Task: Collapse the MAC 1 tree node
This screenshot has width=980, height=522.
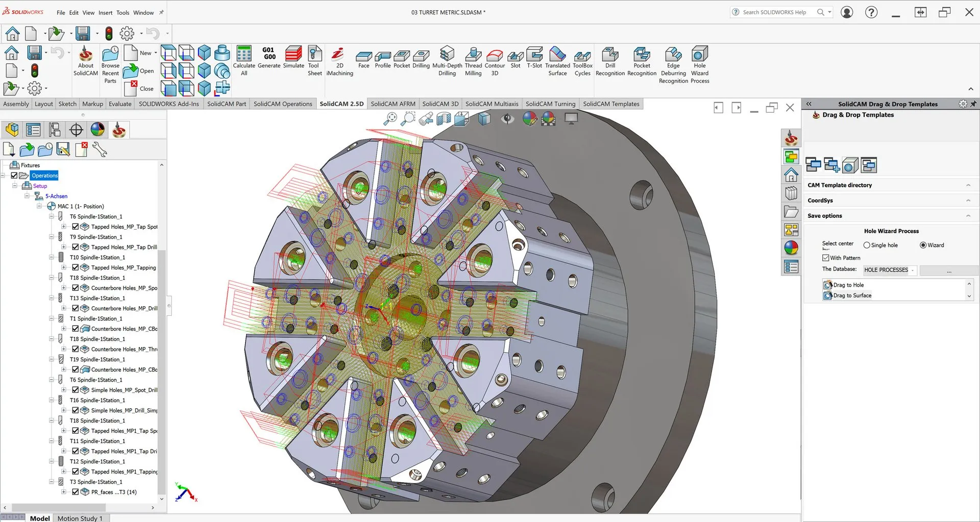Action: click(39, 206)
